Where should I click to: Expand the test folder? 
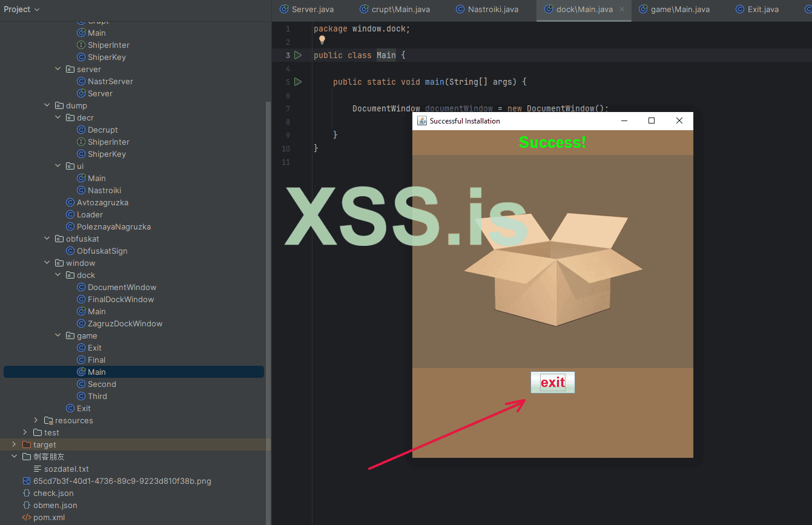coord(25,432)
